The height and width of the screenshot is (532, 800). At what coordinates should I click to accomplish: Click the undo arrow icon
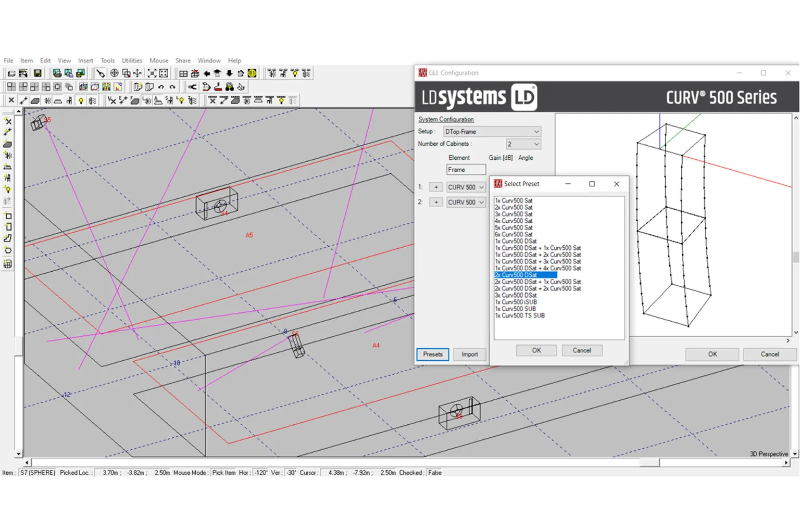[x=161, y=87]
